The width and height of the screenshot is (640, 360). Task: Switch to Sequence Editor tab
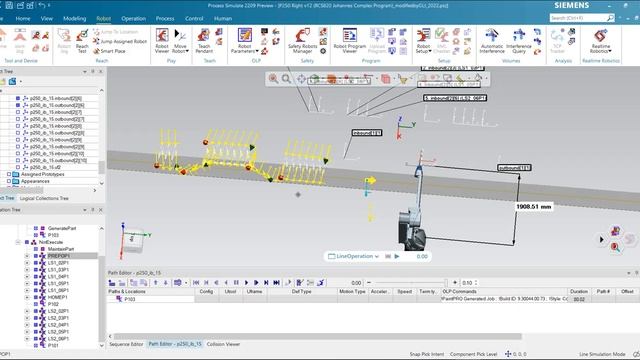click(126, 344)
